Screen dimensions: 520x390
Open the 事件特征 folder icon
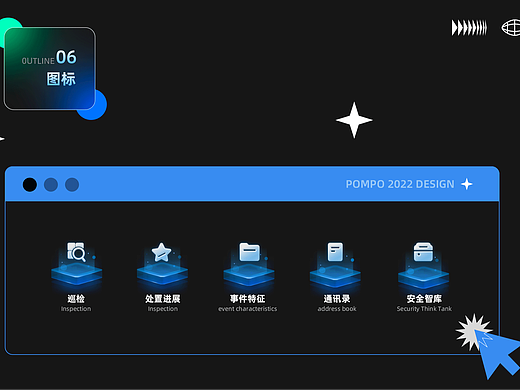point(250,252)
